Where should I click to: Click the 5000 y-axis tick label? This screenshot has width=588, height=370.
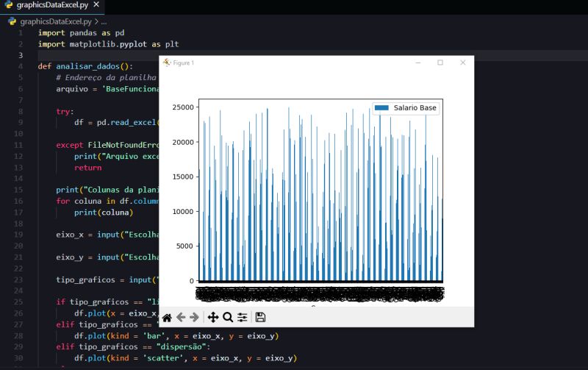click(x=185, y=246)
